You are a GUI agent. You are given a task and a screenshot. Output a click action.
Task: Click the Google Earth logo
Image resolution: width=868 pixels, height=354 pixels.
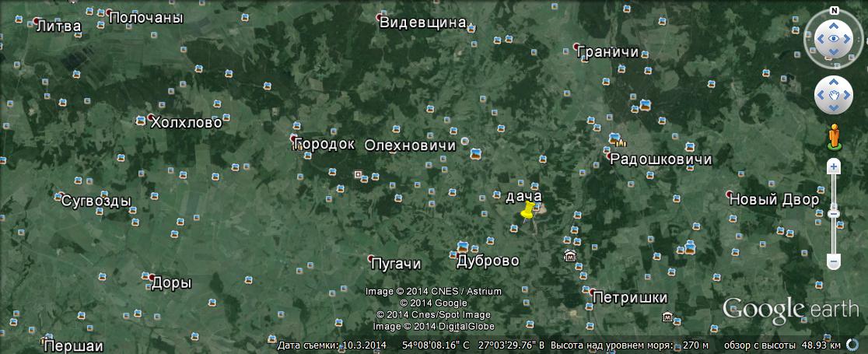[x=790, y=309]
